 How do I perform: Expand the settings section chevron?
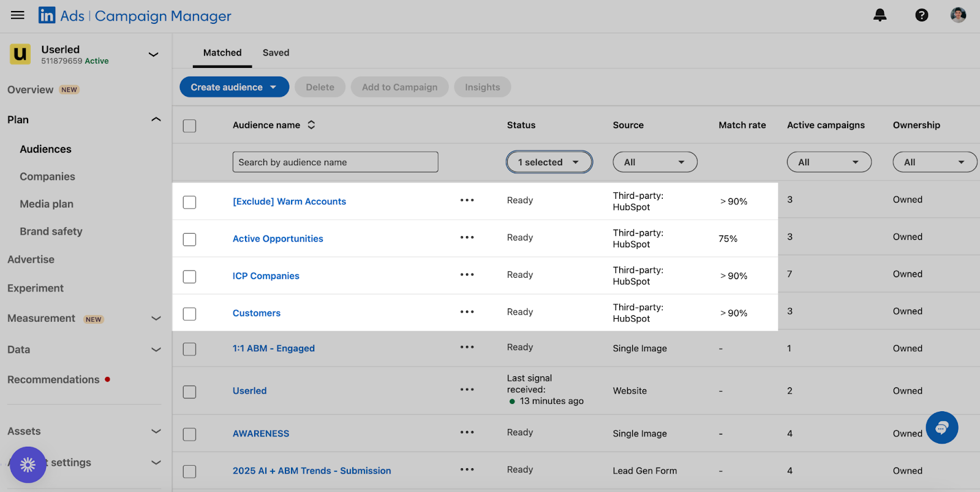pyautogui.click(x=156, y=463)
